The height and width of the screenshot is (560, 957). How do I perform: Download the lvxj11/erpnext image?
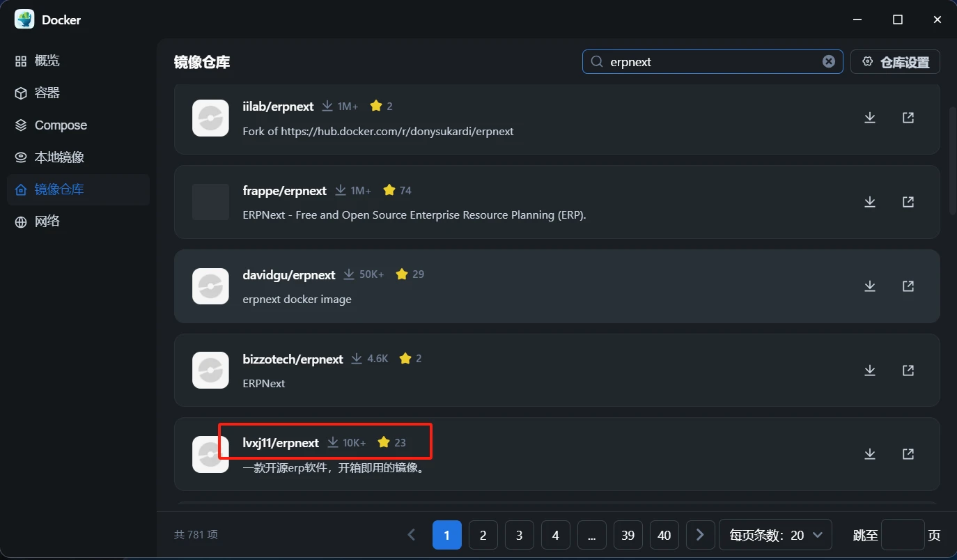(x=870, y=454)
